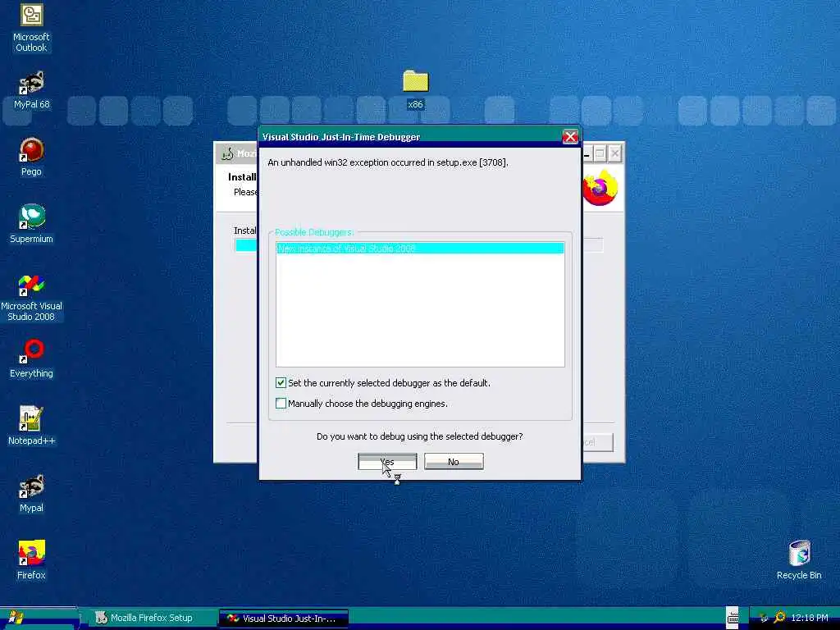This screenshot has height=630, width=840.
Task: Close the Mozilla Firefox Setup window
Action: coord(615,154)
